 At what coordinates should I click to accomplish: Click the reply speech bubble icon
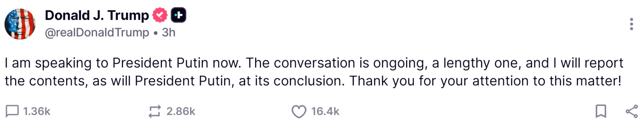click(12, 111)
